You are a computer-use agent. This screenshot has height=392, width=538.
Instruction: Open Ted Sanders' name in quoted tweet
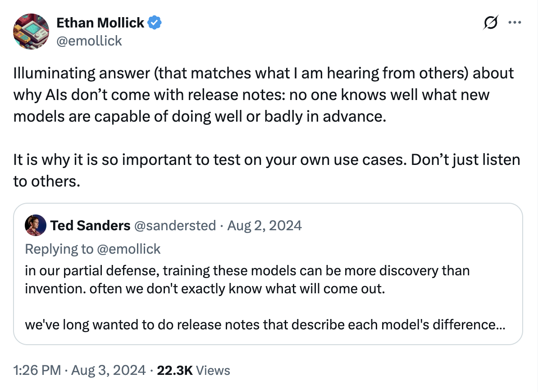pyautogui.click(x=90, y=225)
